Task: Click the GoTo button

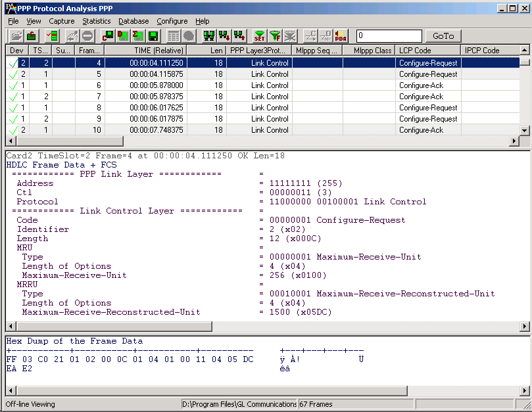Action: [x=443, y=35]
